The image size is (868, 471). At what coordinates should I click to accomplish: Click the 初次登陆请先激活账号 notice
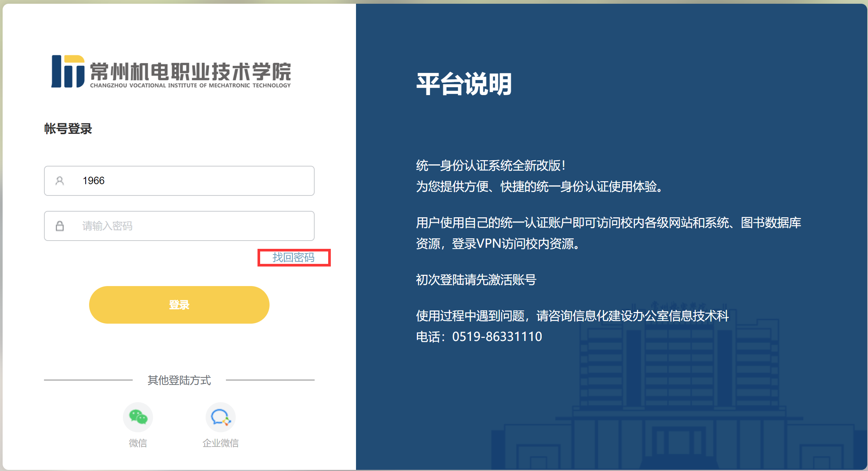pos(476,280)
